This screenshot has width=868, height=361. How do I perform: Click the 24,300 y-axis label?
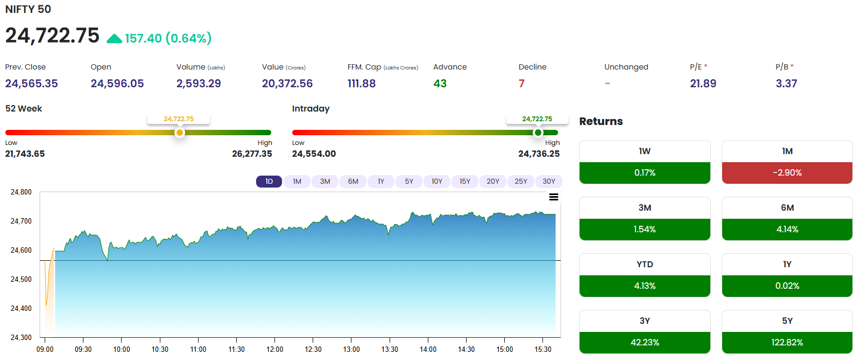pos(21,337)
